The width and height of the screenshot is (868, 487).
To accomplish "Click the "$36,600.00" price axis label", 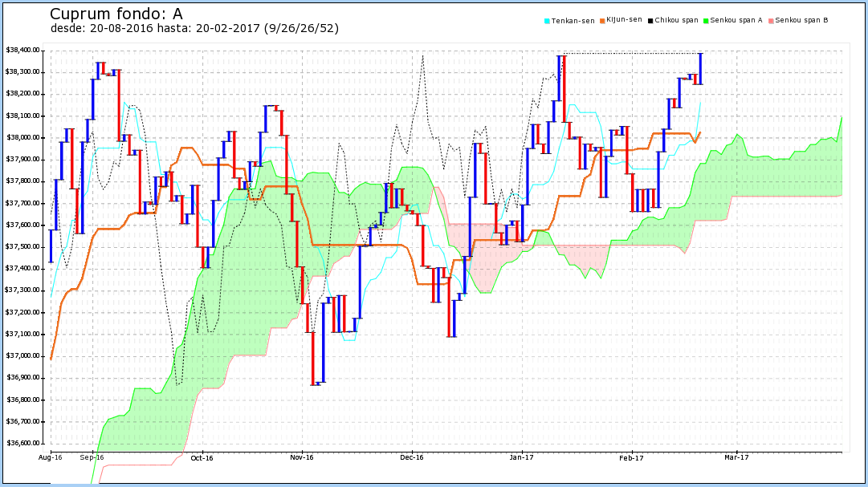I will coord(22,443).
